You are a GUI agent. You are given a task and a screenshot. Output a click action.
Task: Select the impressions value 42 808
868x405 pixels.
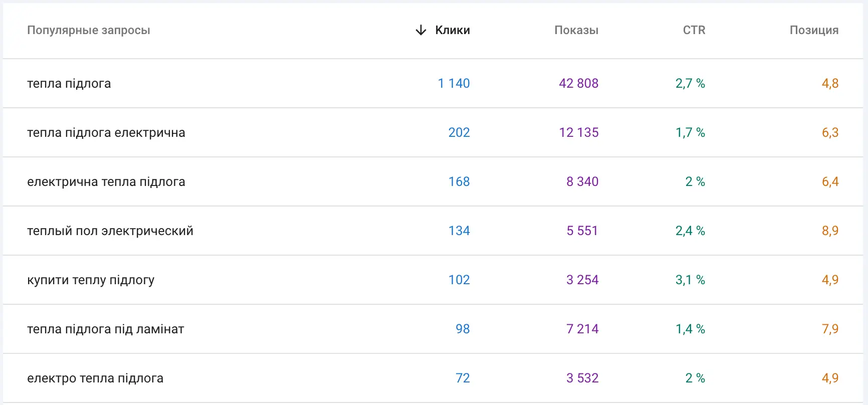[579, 83]
